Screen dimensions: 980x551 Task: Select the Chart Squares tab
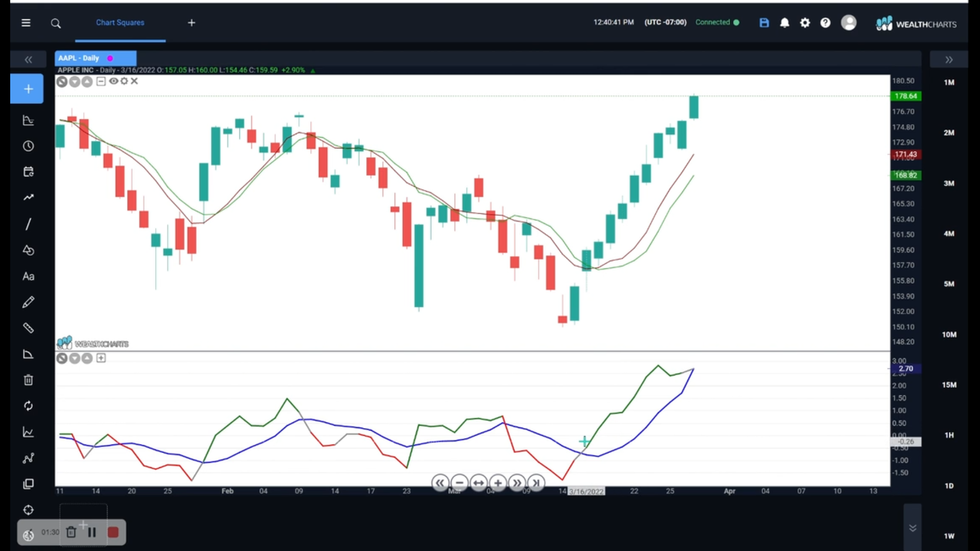coord(120,22)
